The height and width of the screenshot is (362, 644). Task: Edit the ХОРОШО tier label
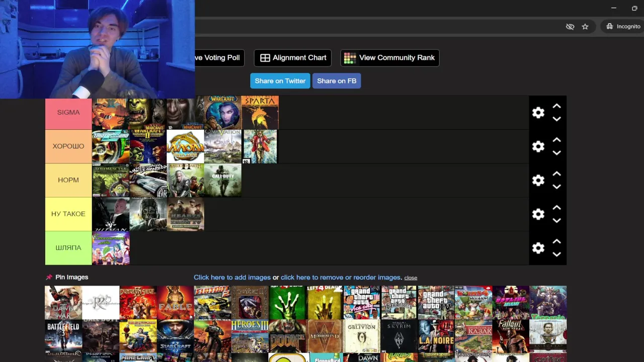pos(68,146)
